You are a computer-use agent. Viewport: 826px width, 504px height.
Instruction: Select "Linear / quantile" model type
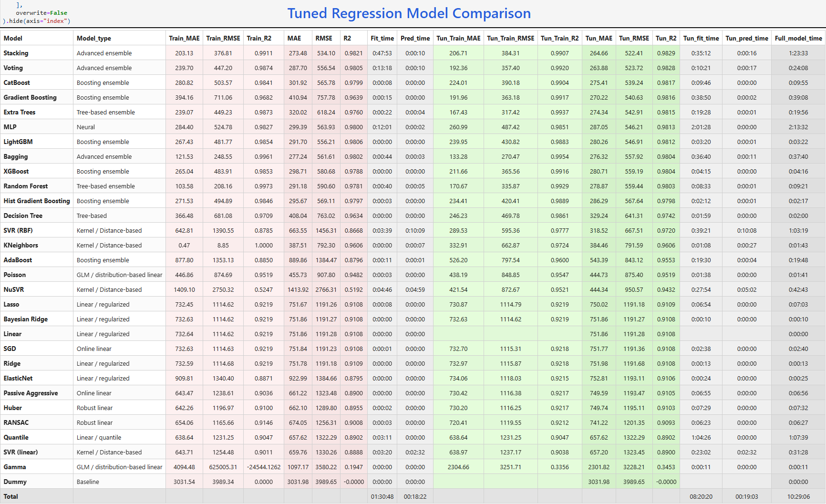(x=99, y=437)
